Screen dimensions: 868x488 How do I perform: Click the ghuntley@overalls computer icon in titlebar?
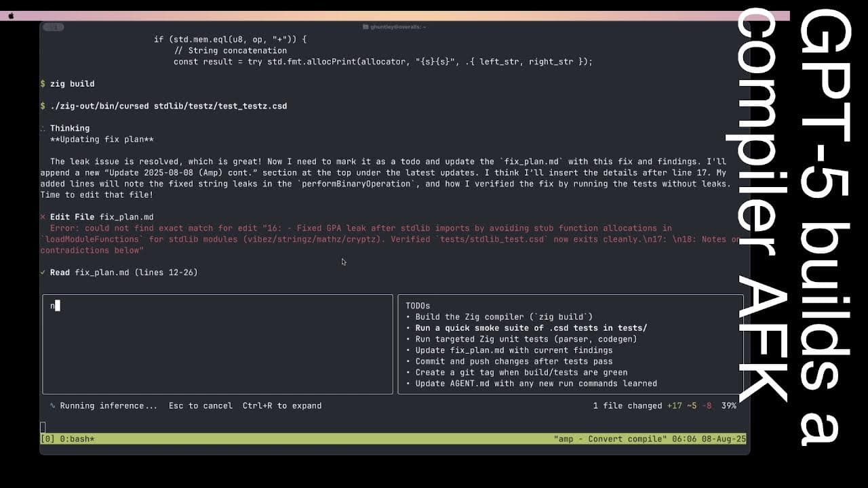pyautogui.click(x=365, y=27)
